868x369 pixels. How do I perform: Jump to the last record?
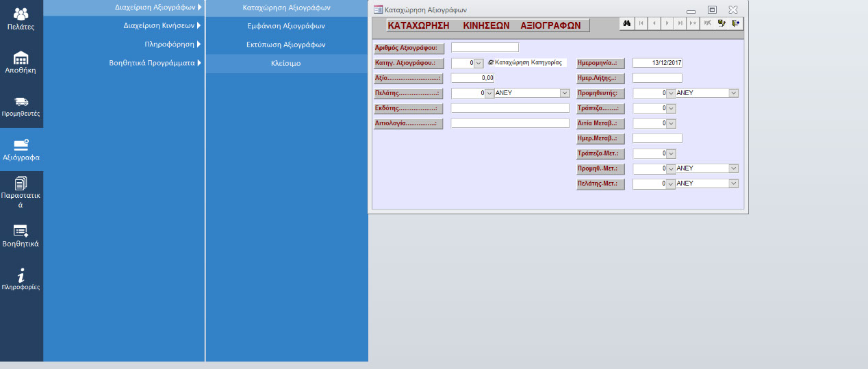(x=680, y=23)
